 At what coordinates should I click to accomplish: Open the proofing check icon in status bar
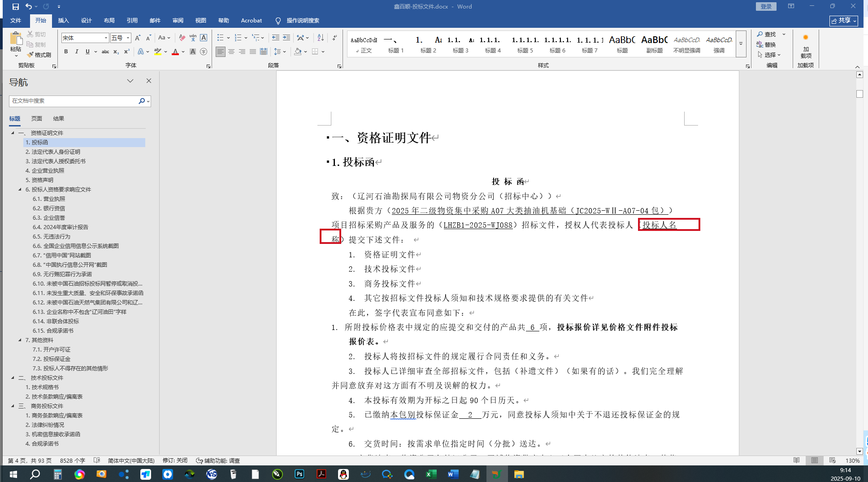(97, 460)
